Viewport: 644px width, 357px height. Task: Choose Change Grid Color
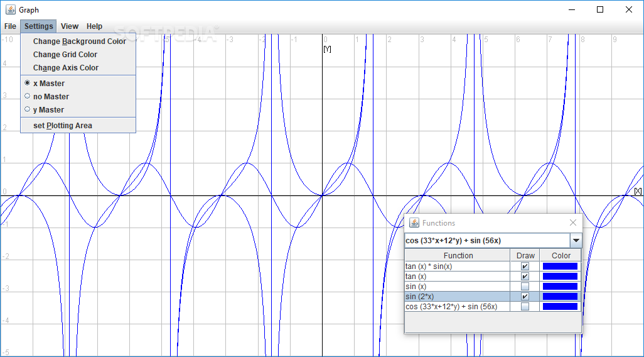(x=78, y=55)
